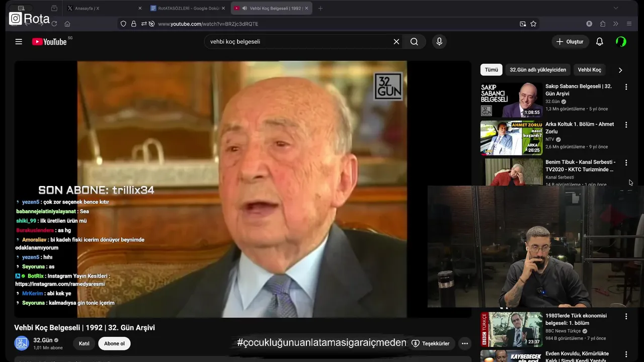Open the green account avatar menu

pyautogui.click(x=621, y=42)
